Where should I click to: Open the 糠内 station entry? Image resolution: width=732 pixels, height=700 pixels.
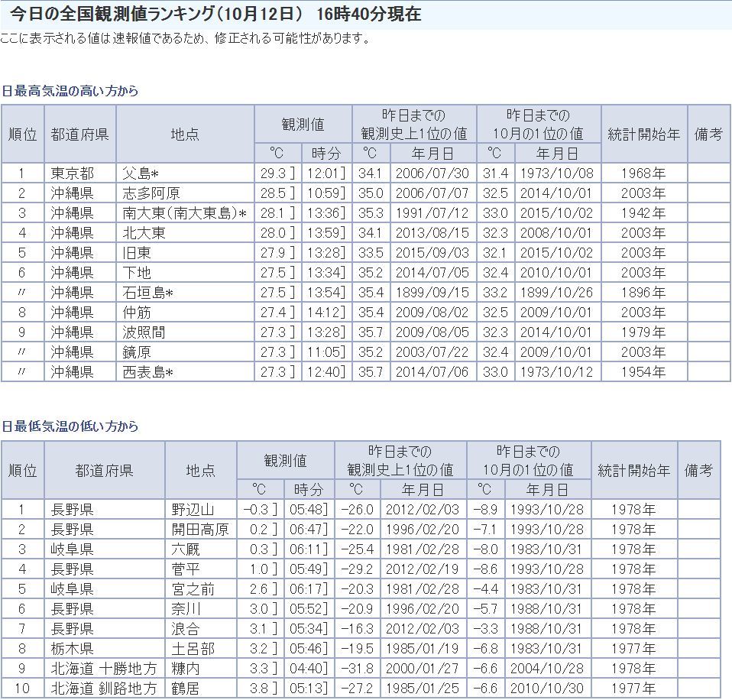pyautogui.click(x=186, y=669)
